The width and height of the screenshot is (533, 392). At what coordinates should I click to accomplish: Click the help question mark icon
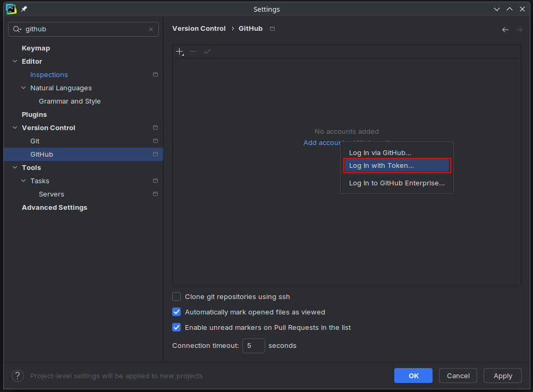18,376
